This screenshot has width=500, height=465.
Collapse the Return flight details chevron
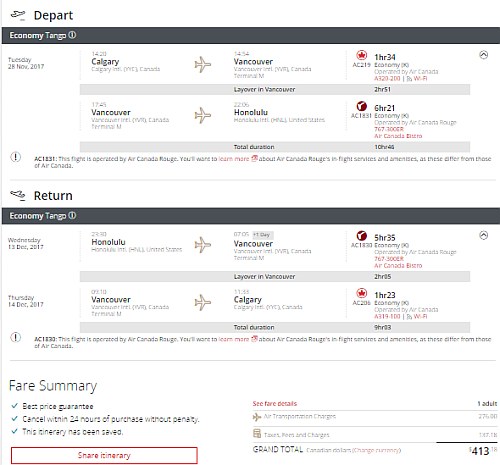coord(484,236)
